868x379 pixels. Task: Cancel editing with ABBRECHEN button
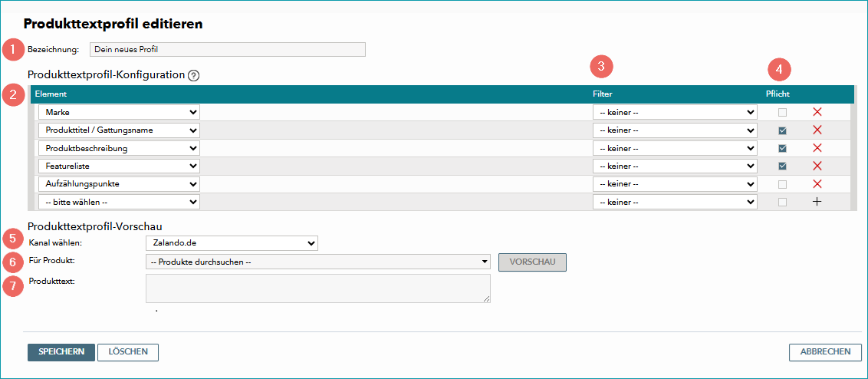click(825, 352)
